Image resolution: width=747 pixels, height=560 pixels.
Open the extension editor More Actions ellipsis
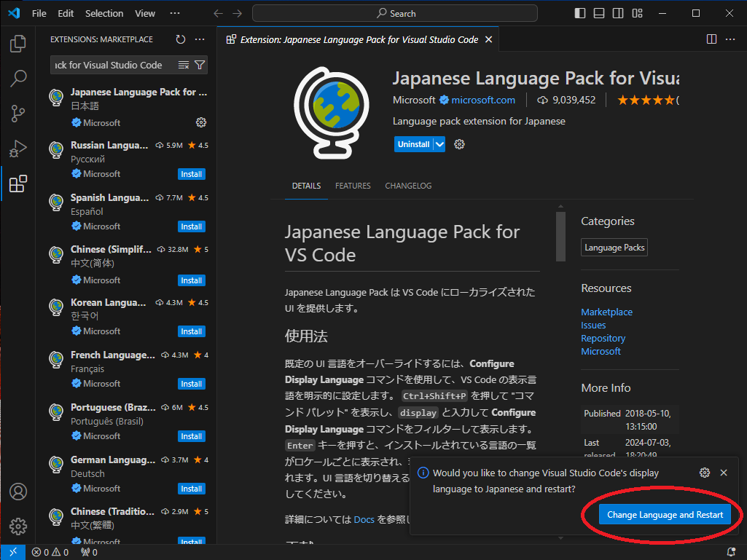[x=730, y=39]
